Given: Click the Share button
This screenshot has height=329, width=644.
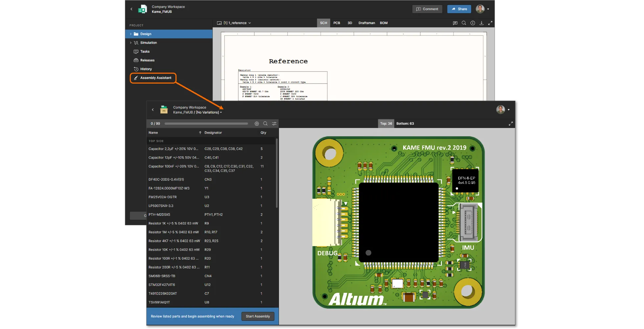Looking at the screenshot, I should point(459,9).
